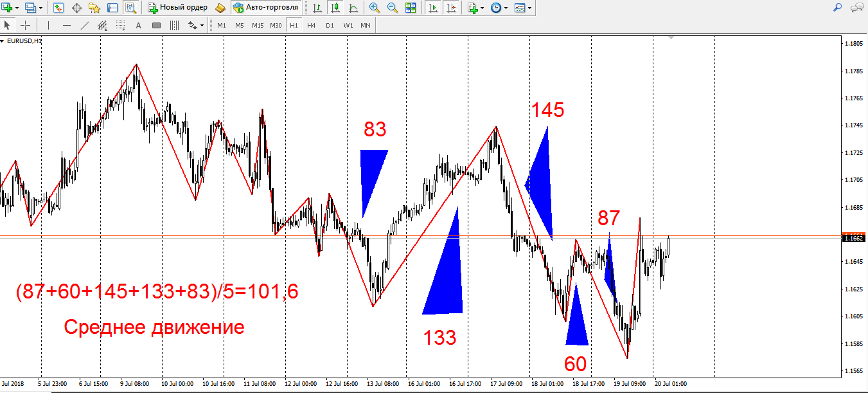Expand the indicators dropdown arrow

[x=483, y=8]
